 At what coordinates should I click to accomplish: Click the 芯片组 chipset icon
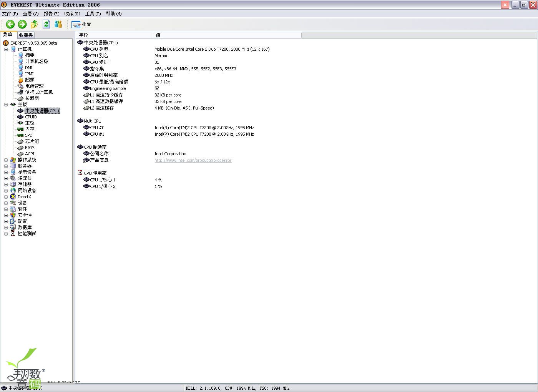(x=20, y=141)
